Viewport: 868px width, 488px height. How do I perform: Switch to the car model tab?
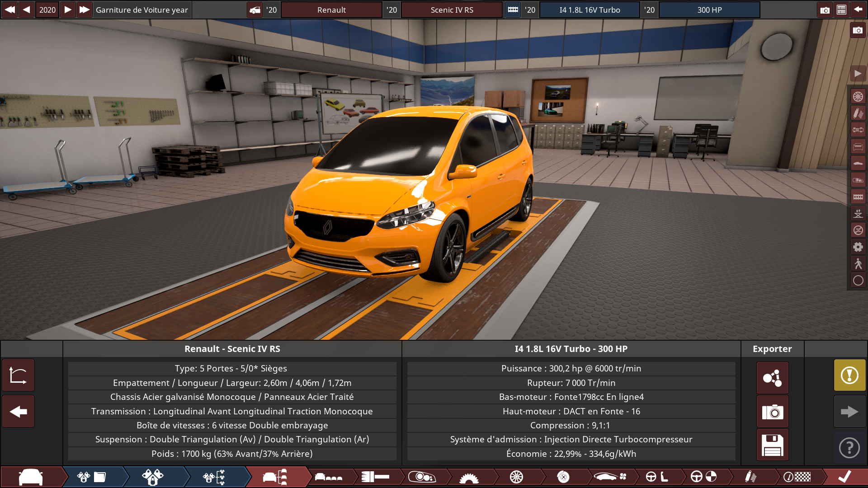31,477
